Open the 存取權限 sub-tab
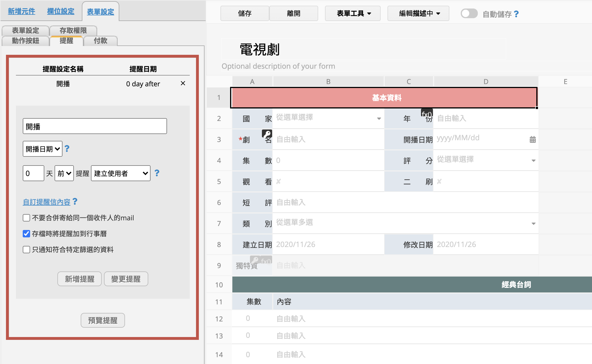 [x=73, y=30]
